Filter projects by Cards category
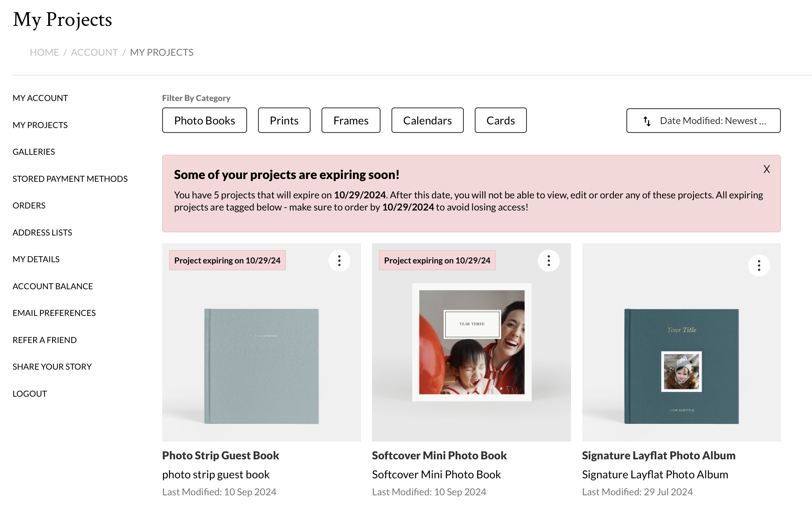This screenshot has width=812, height=505. [x=500, y=120]
